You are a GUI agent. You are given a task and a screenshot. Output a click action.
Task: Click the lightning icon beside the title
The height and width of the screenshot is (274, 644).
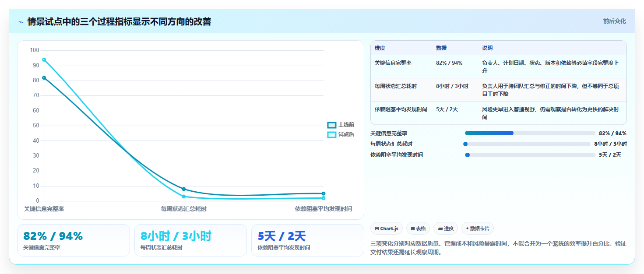21,21
